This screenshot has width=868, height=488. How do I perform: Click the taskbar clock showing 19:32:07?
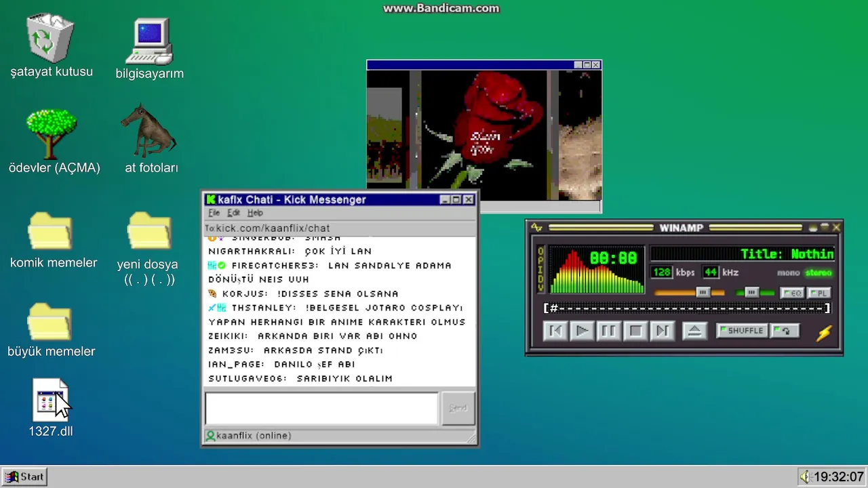tap(839, 476)
